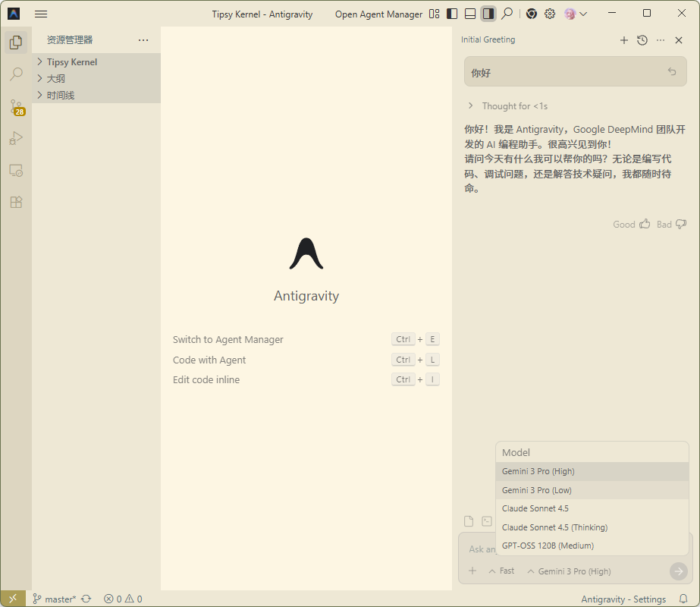This screenshot has width=700, height=607.
Task: Expand the 大纲 outline section
Action: (96, 79)
